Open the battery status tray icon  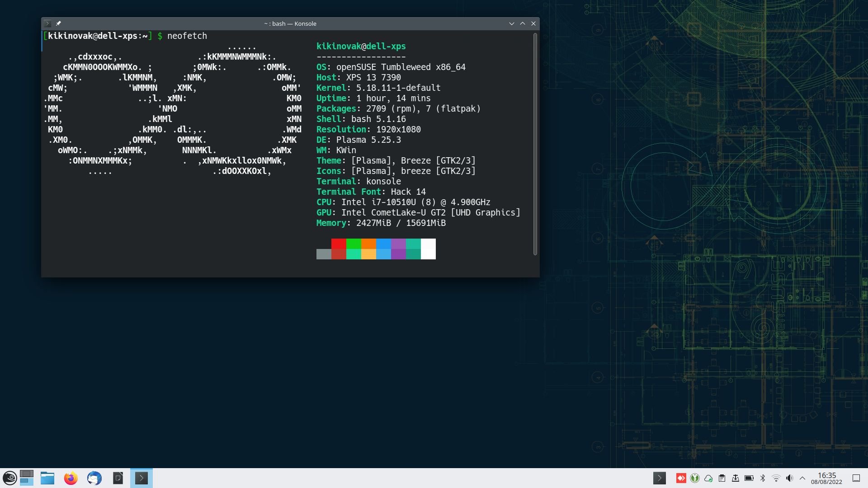point(749,478)
